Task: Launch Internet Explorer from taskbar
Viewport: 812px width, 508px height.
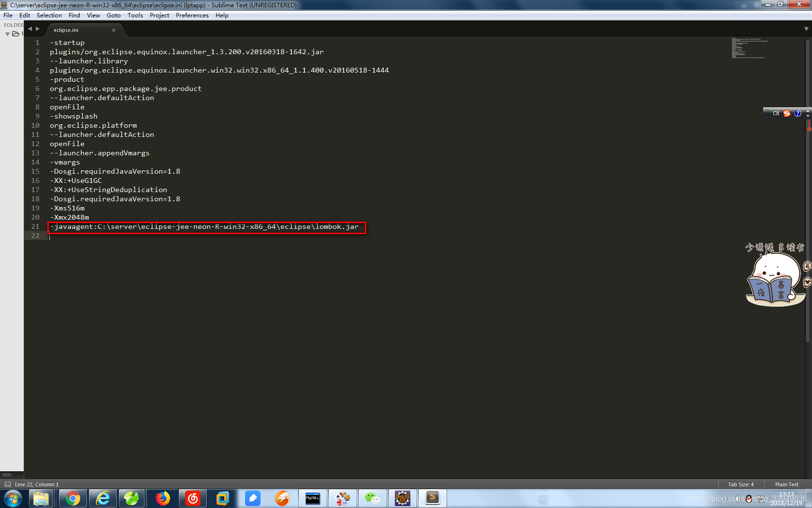Action: [x=103, y=498]
